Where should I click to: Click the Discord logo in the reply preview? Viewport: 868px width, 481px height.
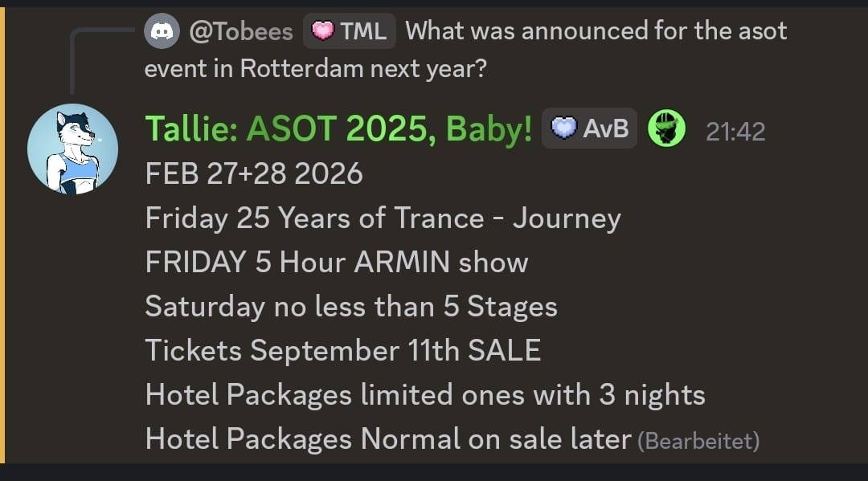coord(163,31)
